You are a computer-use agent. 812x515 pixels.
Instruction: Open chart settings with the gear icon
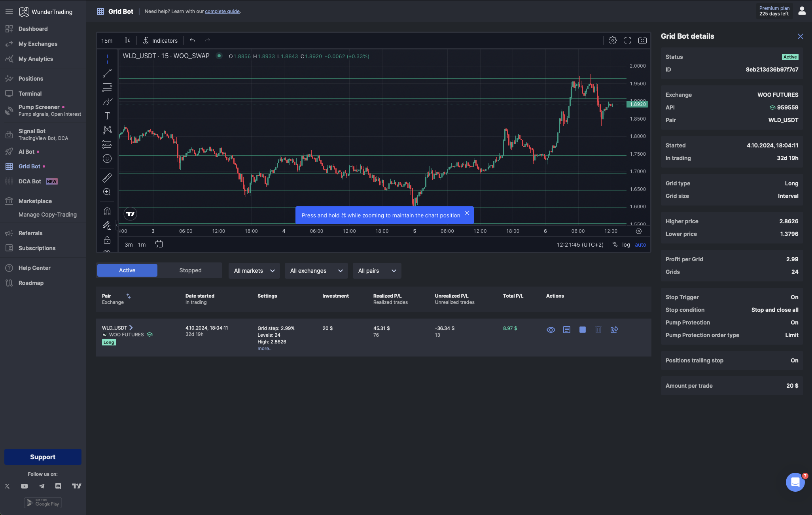(x=612, y=40)
